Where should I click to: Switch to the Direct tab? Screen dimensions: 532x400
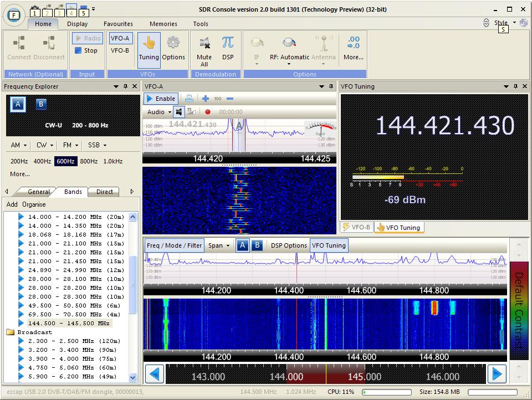(105, 192)
